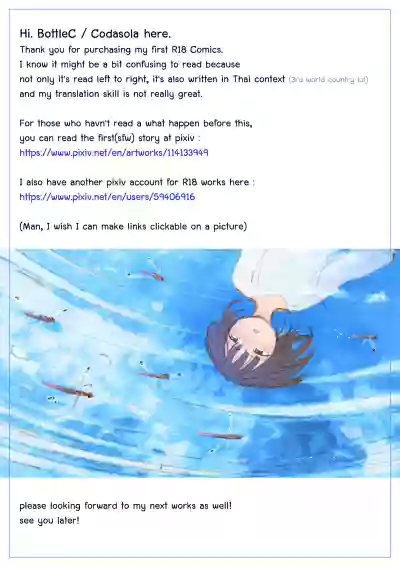Click 'Man, I wish I can make links' note
The image size is (400, 566).
point(133,227)
